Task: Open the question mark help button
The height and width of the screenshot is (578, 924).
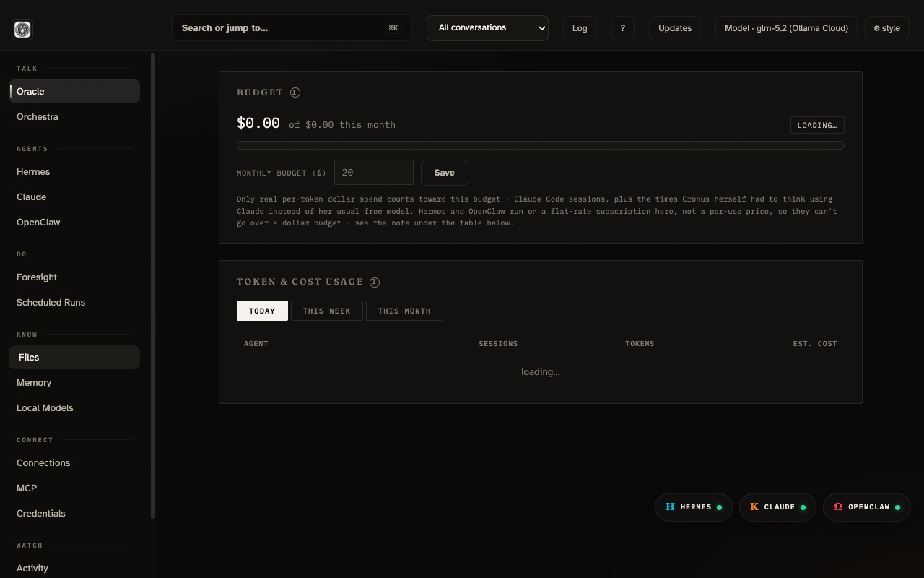Action: click(x=623, y=28)
